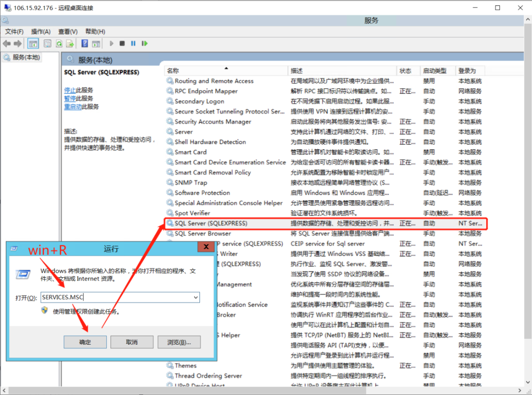Click gear icon of RPC Endpoint Mapper
532x395 pixels.
pyautogui.click(x=169, y=91)
